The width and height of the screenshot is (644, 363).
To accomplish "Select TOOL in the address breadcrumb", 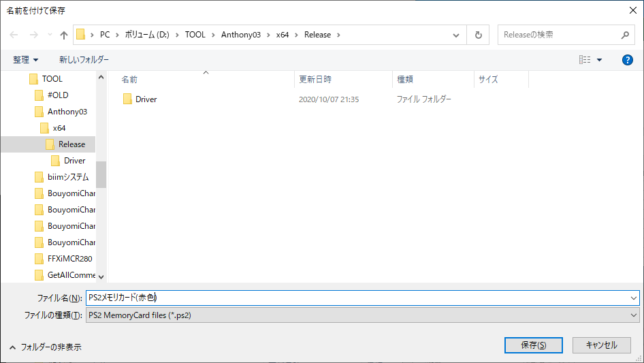I will tap(195, 35).
